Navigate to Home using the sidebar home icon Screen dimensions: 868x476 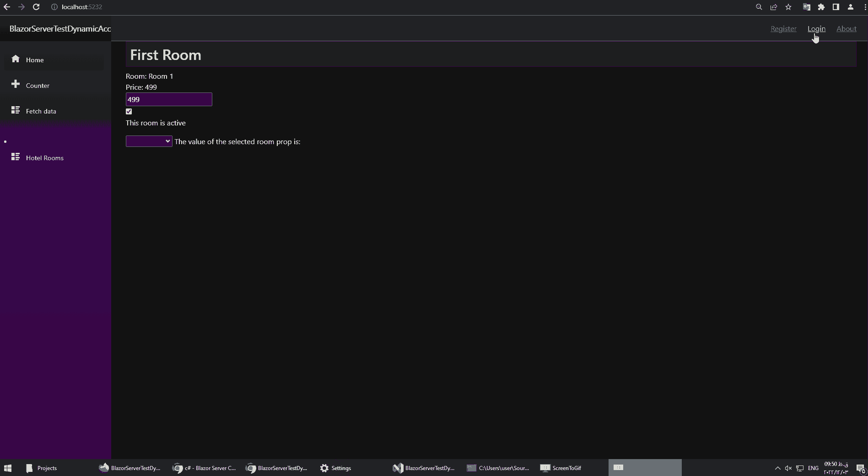click(x=16, y=59)
